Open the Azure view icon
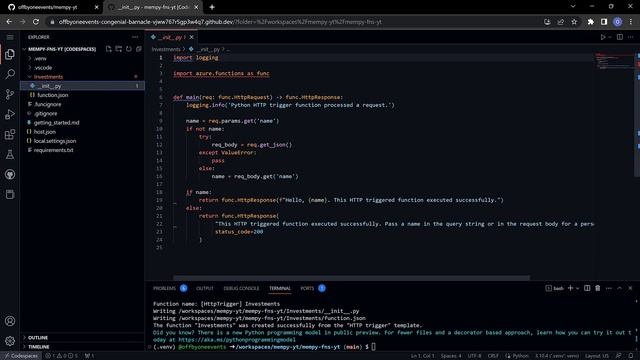The width and height of the screenshot is (640, 360). [x=10, y=194]
